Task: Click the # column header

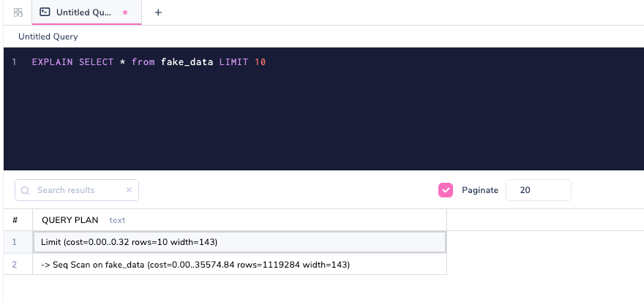Action: point(15,219)
